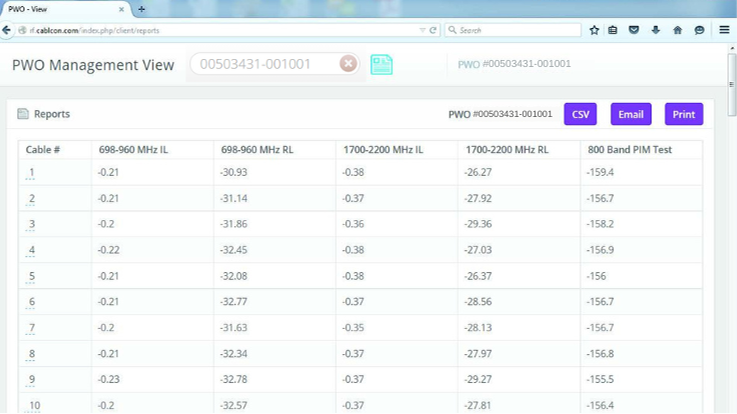Click the Pocket save icon
The width and height of the screenshot is (737, 414).
pyautogui.click(x=634, y=30)
